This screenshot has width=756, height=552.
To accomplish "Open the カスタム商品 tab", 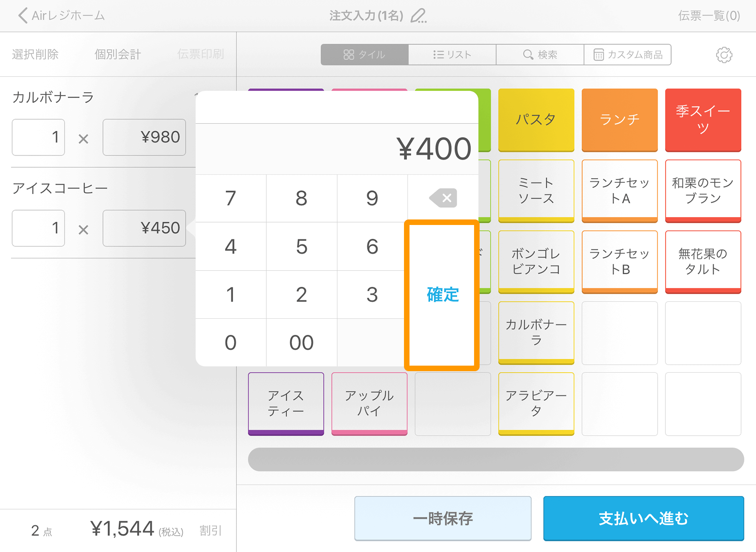I will coord(628,54).
